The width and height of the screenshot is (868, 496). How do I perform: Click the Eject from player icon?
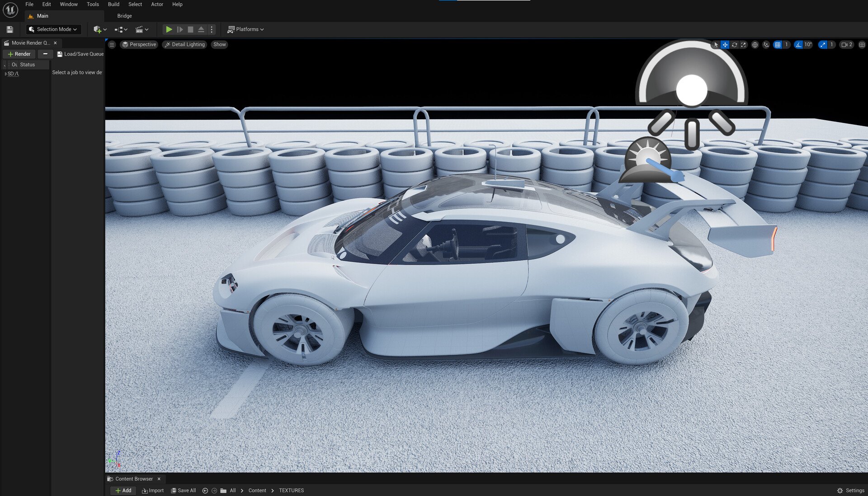tap(201, 29)
